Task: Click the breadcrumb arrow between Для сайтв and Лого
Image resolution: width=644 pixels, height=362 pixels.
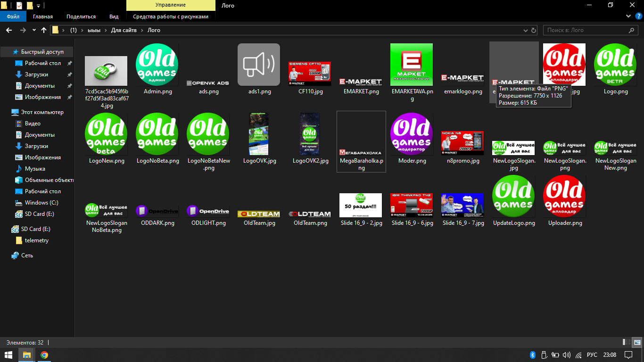Action: pos(142,30)
